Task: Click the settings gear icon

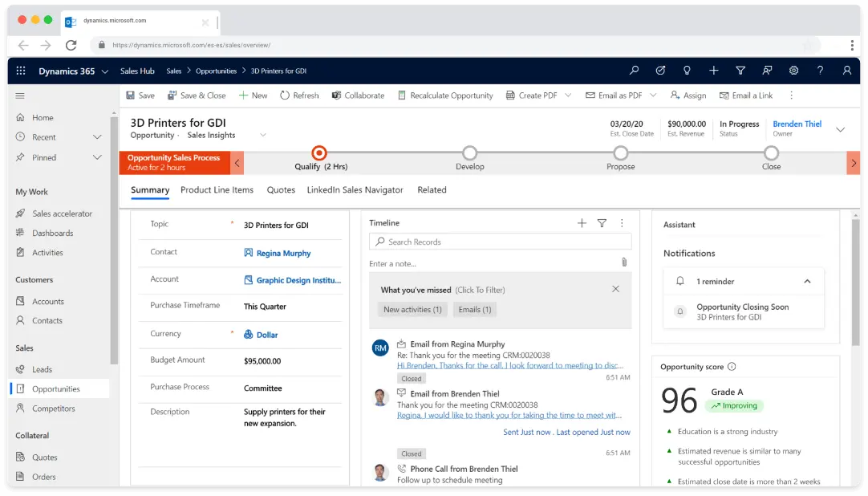Action: pos(793,71)
